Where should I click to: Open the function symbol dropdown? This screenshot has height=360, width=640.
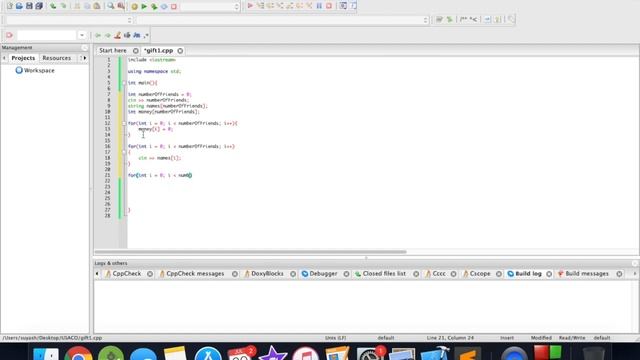click(x=282, y=20)
